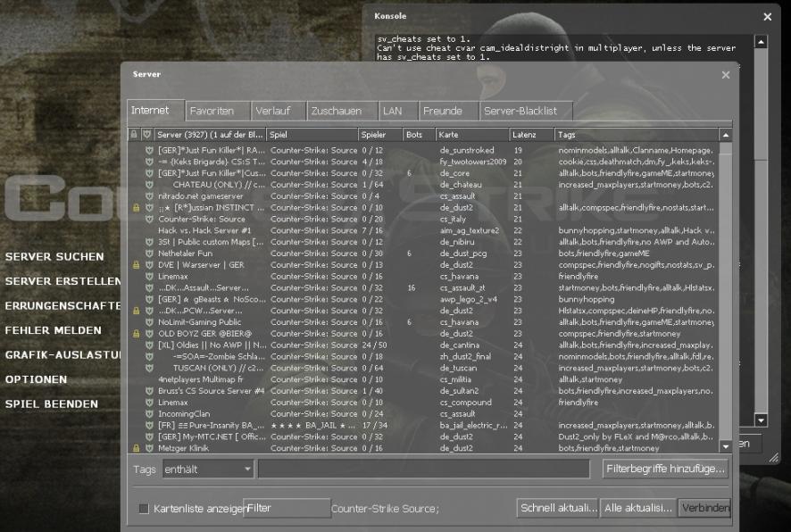Sort by the Karte column header

pos(472,135)
